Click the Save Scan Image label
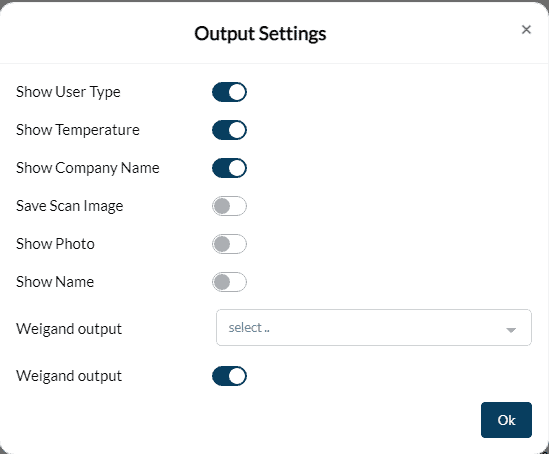The height and width of the screenshot is (454, 549). 69,206
